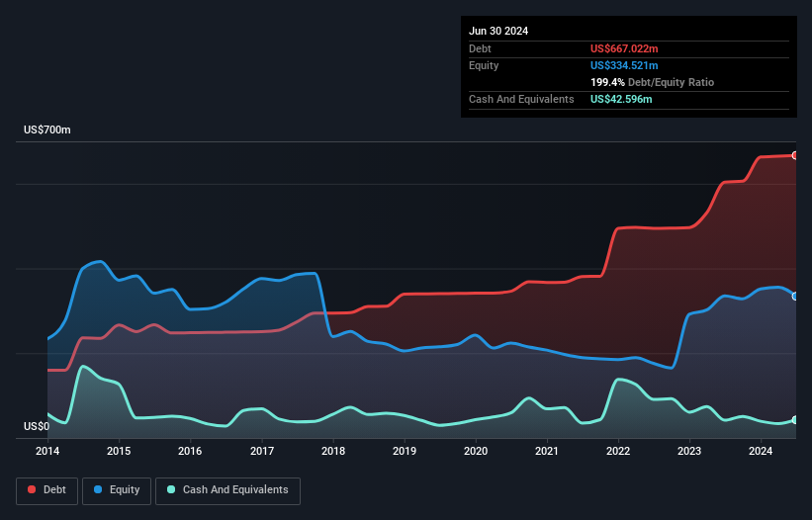Click the 2014 axis label
The image size is (812, 520).
point(47,451)
